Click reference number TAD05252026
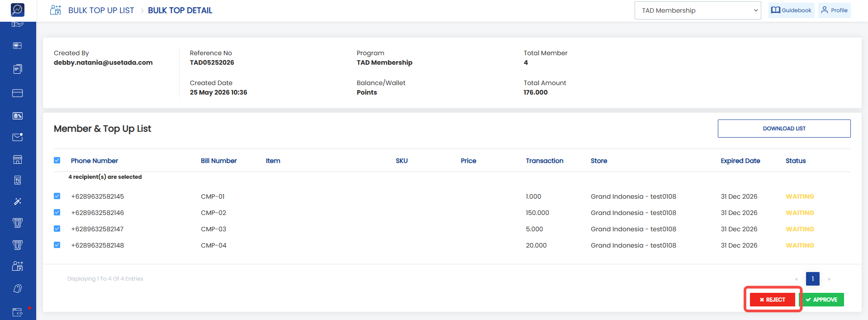Screen dimensions: 868x320 pyautogui.click(x=212, y=62)
